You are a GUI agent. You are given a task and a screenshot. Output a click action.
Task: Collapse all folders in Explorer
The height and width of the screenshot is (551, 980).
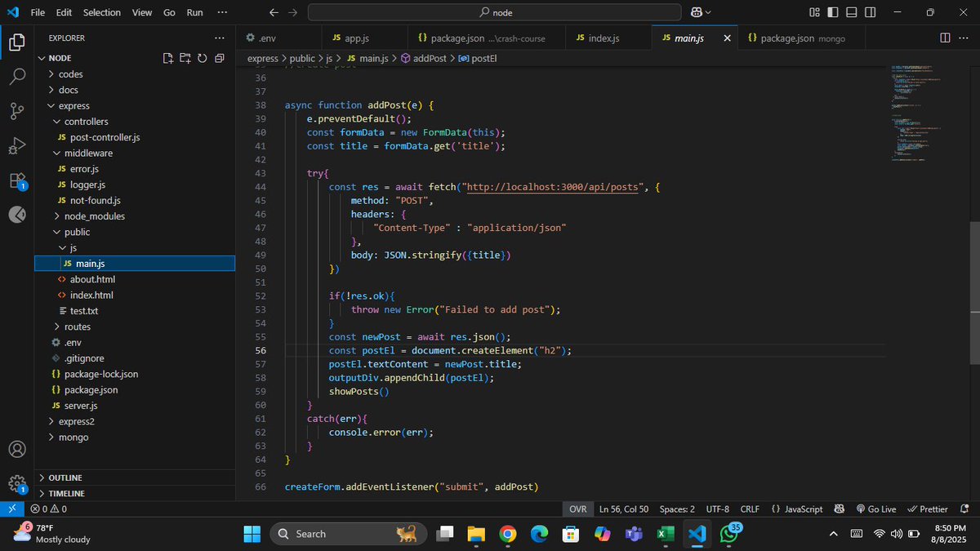pyautogui.click(x=219, y=58)
